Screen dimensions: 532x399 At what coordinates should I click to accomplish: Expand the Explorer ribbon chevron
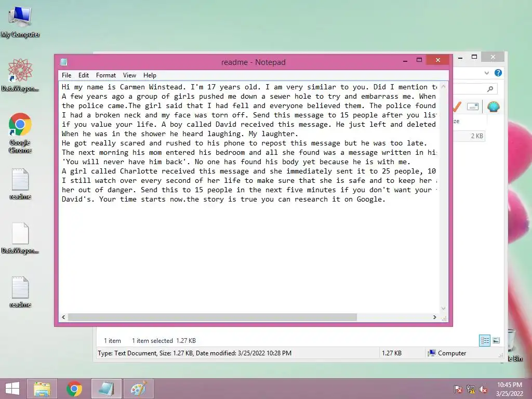pyautogui.click(x=487, y=73)
